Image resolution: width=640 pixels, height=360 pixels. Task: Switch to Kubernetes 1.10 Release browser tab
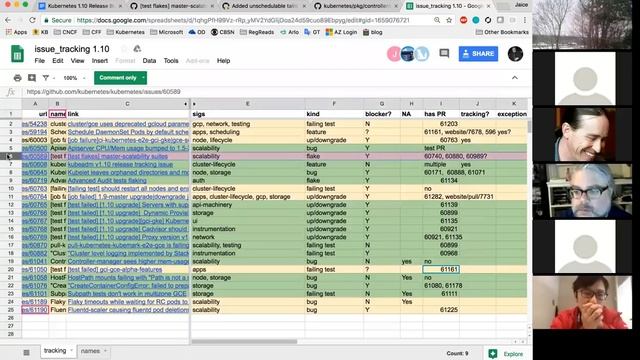pyautogui.click(x=80, y=6)
